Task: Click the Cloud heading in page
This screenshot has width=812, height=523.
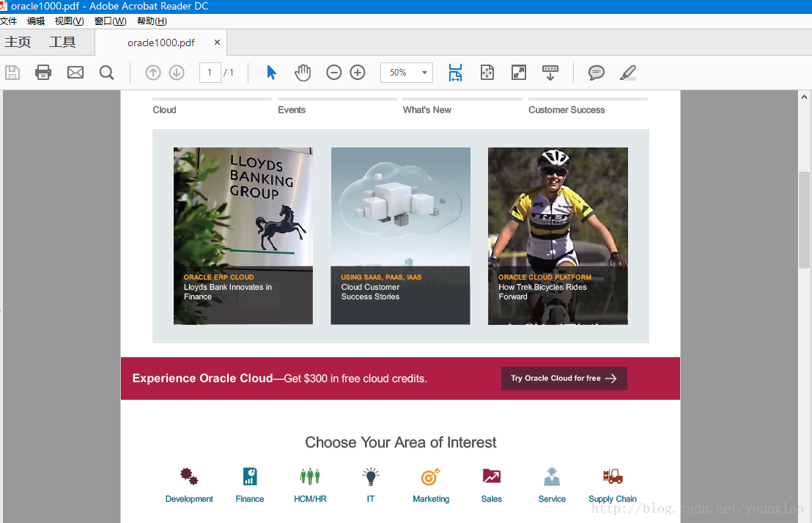Action: (x=164, y=110)
